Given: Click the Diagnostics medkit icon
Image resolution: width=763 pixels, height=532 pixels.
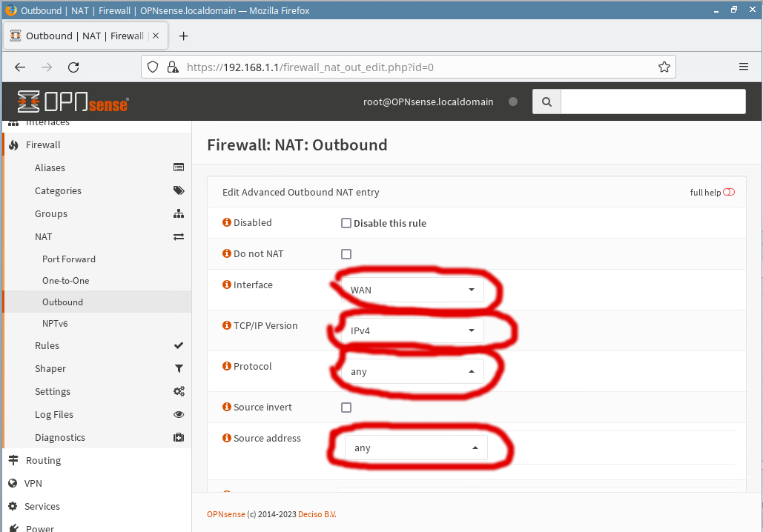Looking at the screenshot, I should [178, 438].
